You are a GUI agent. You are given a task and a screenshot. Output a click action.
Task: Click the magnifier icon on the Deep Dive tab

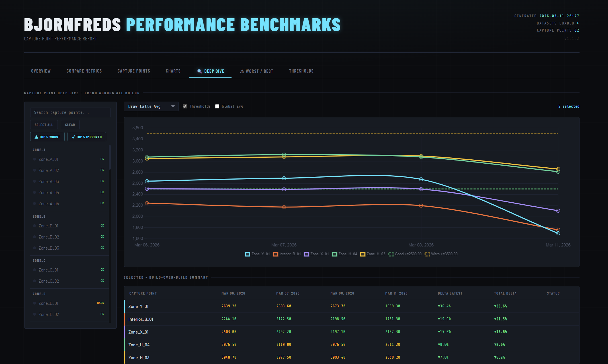[x=199, y=71]
